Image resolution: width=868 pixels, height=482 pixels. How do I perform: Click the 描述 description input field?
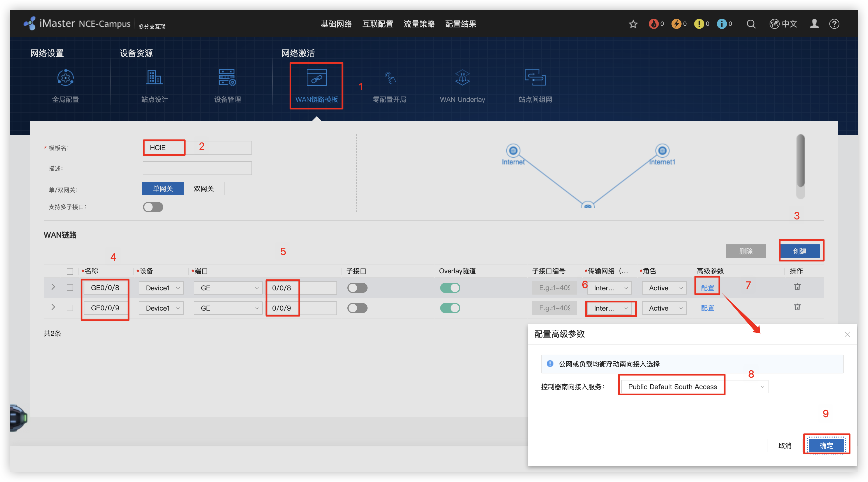tap(197, 168)
